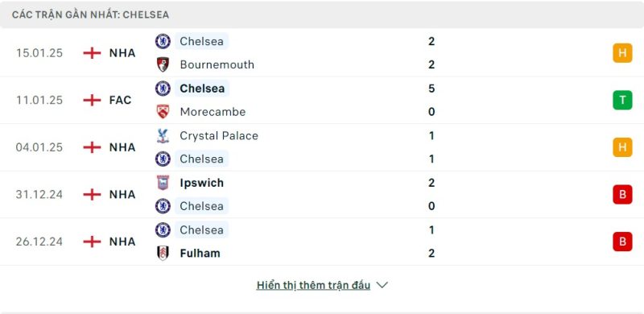Click the Morecambe club crest
This screenshot has width=644, height=314.
click(163, 112)
